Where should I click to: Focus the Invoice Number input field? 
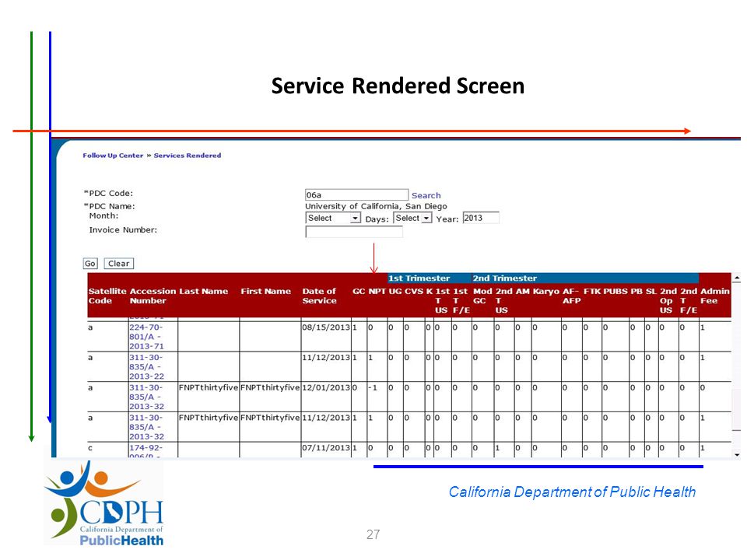(353, 232)
